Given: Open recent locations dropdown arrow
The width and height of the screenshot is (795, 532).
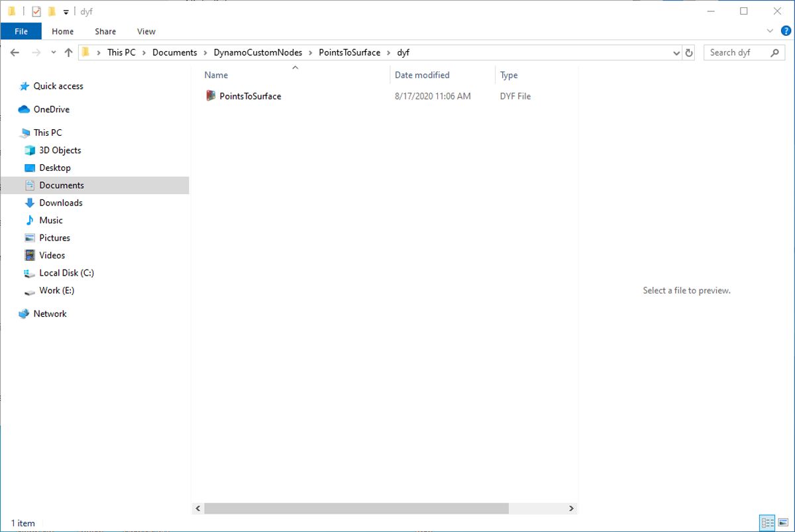Looking at the screenshot, I should pos(53,53).
